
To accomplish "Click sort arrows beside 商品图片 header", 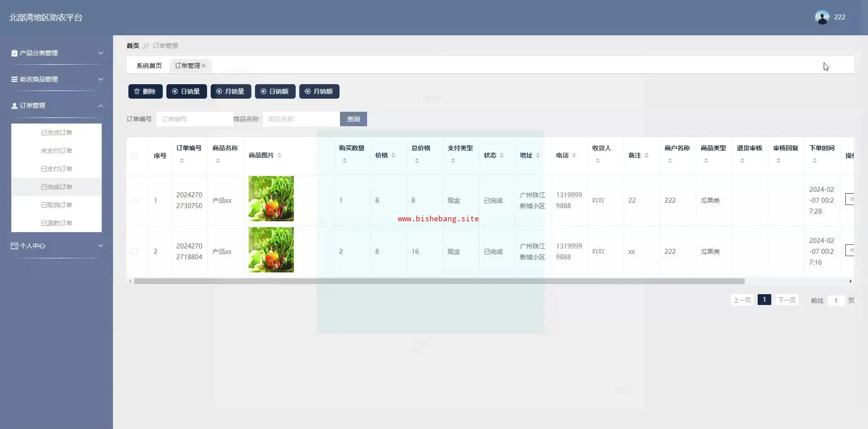I will 279,155.
